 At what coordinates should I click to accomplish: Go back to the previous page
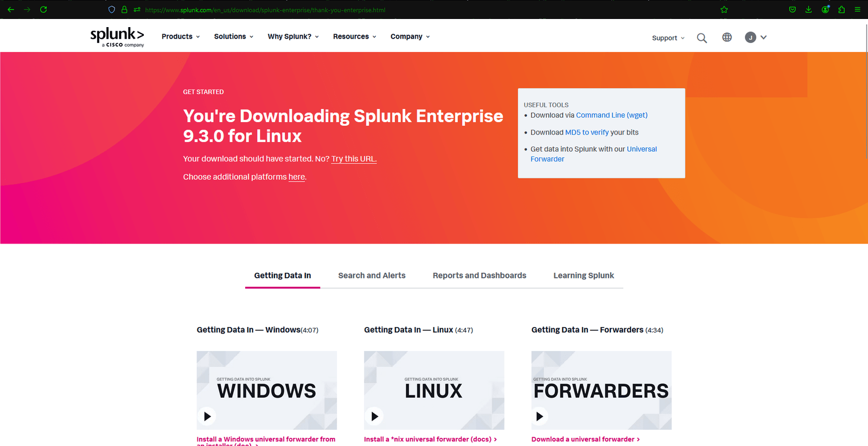[x=11, y=10]
